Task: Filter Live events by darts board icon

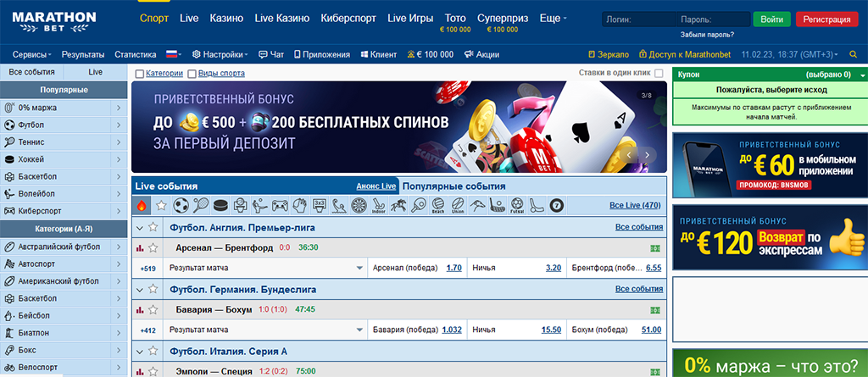Action: [359, 205]
